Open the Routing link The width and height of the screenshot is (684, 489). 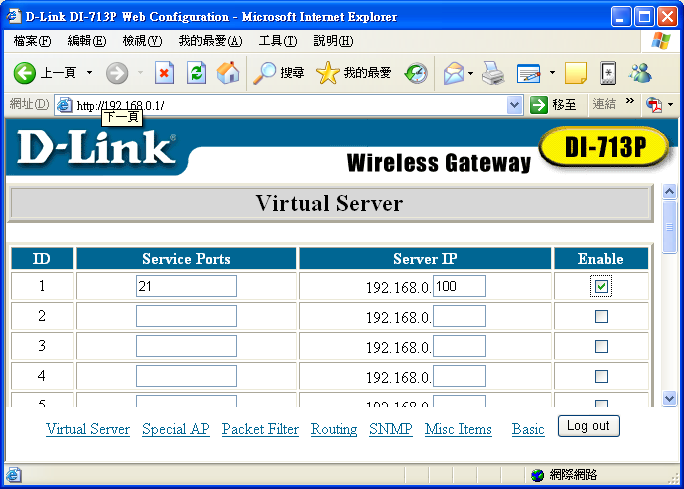334,429
